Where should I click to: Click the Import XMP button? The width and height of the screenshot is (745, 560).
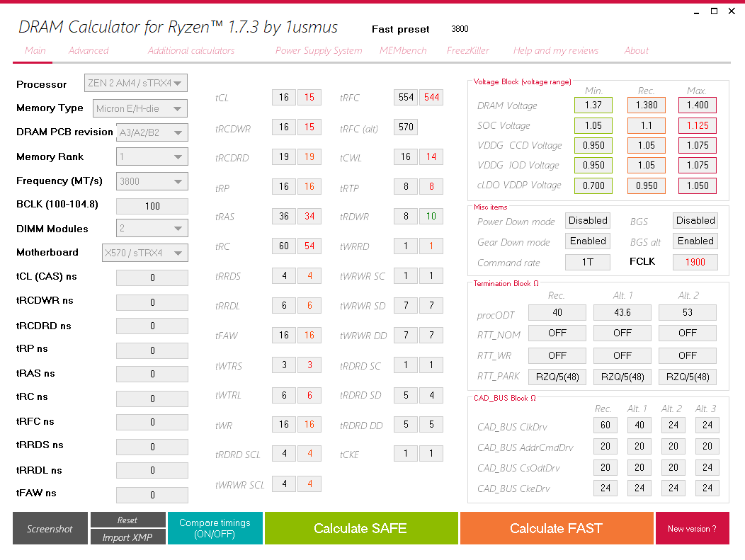coord(127,537)
